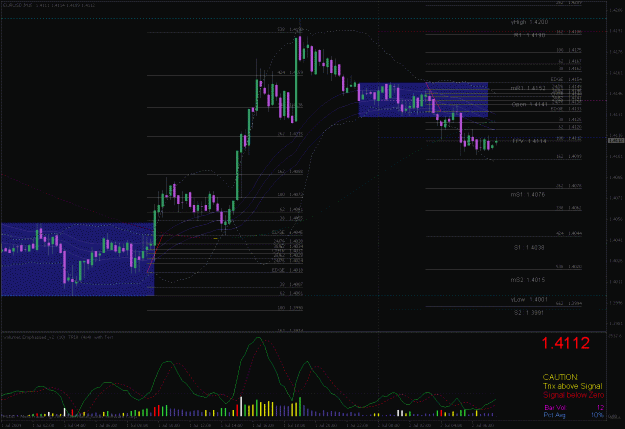Click the mS2 1.4015 label
This screenshot has width=625, height=429.
coord(527,280)
